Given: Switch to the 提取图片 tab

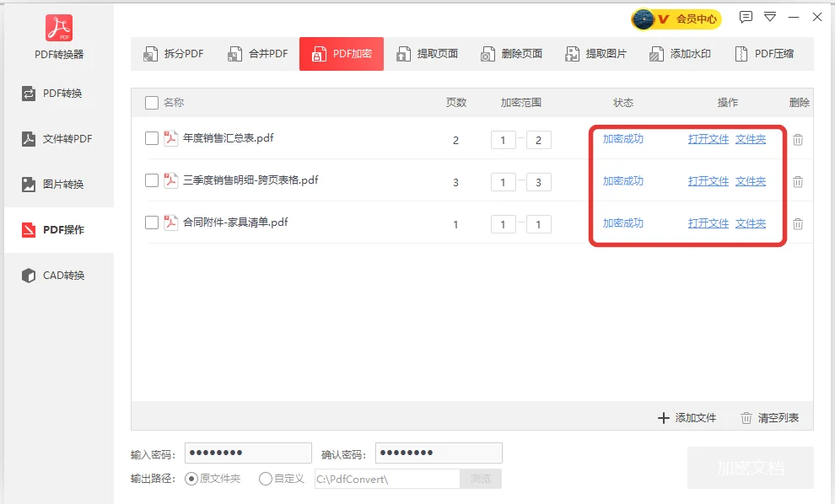Looking at the screenshot, I should 595,54.
